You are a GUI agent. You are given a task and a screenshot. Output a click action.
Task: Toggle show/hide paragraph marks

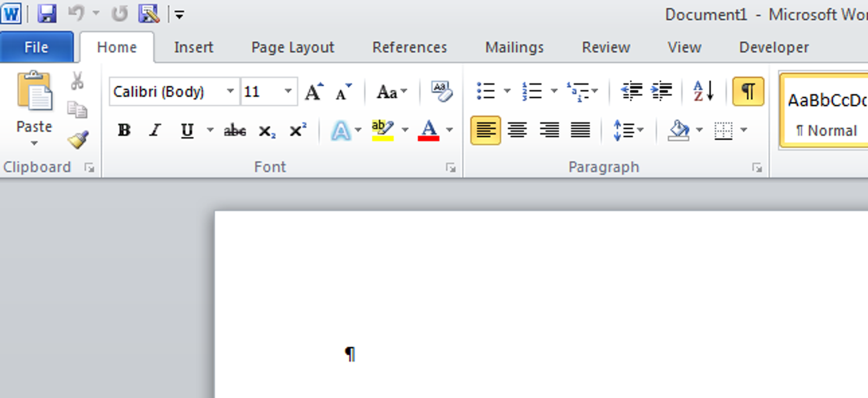point(748,91)
